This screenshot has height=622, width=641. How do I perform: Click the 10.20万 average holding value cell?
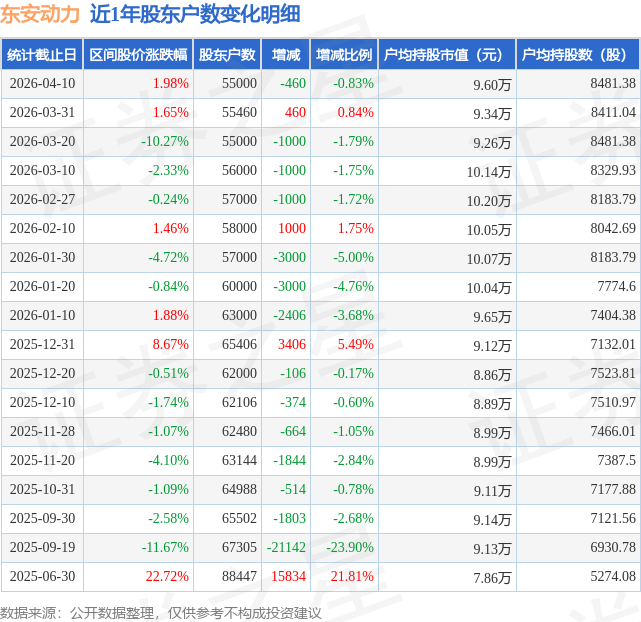488,201
